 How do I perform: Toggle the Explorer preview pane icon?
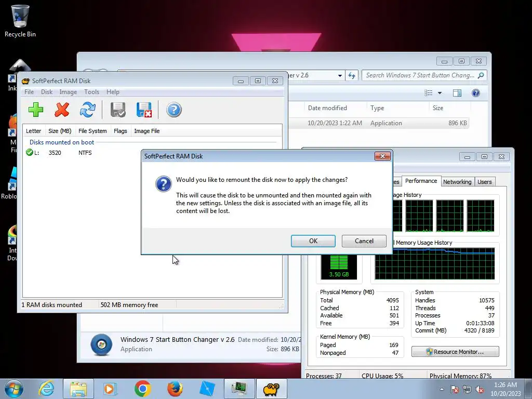pyautogui.click(x=457, y=93)
